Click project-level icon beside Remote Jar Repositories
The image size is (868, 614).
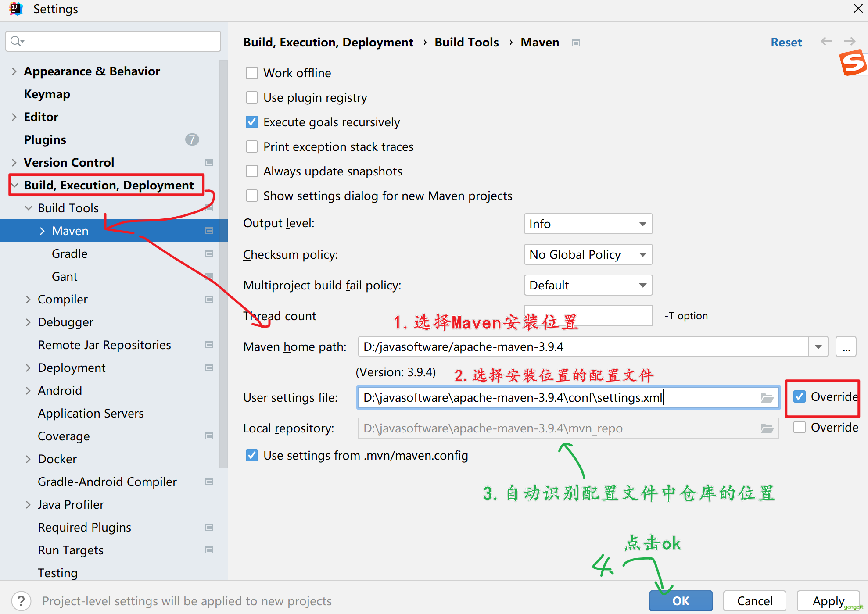coord(209,345)
